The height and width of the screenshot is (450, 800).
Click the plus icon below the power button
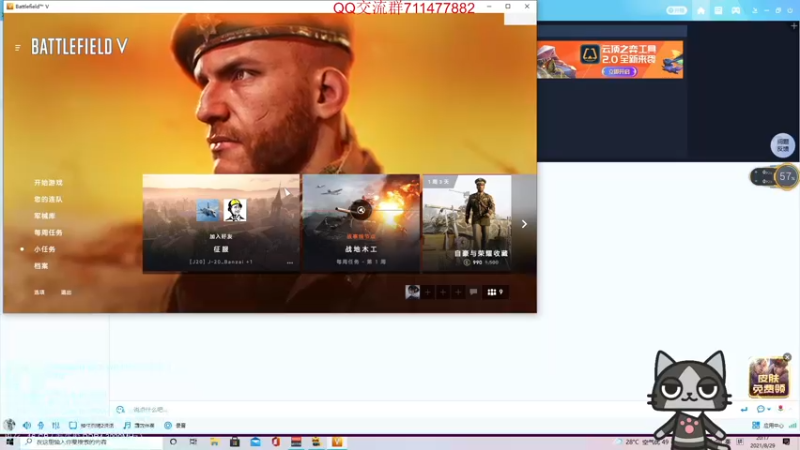point(794,26)
